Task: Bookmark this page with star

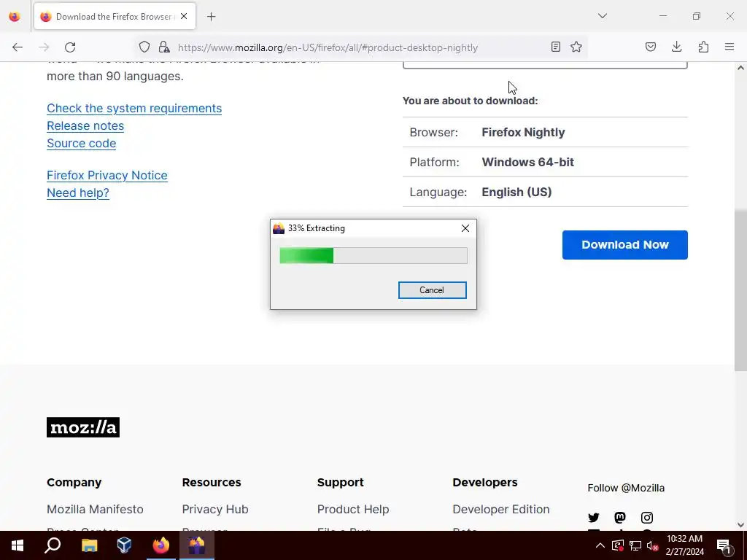Action: pos(576,47)
